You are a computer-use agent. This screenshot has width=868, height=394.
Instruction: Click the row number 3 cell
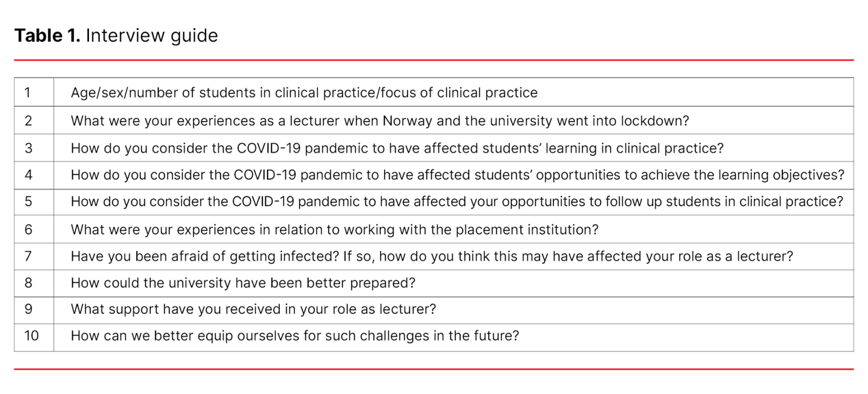28,149
